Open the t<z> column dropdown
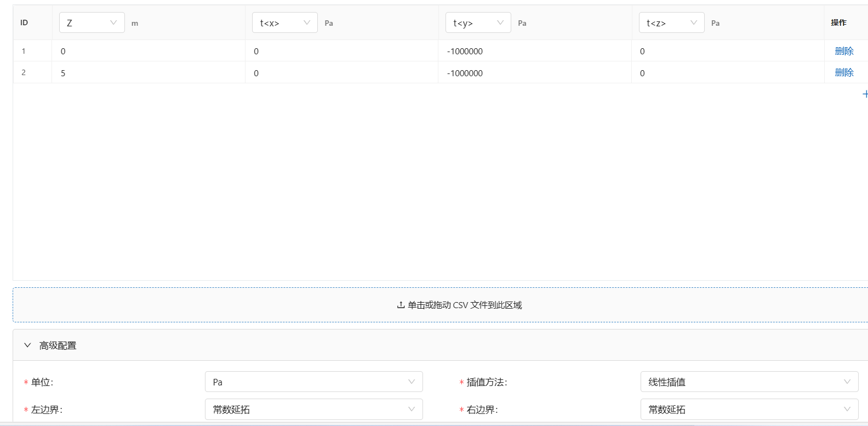This screenshot has width=868, height=426. click(672, 22)
